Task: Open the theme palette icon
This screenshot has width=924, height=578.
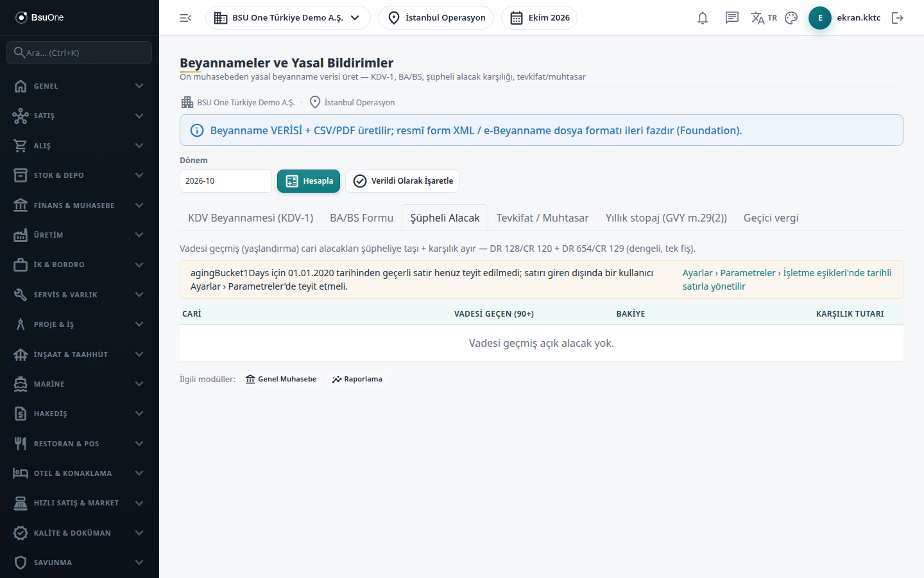Action: pyautogui.click(x=791, y=18)
